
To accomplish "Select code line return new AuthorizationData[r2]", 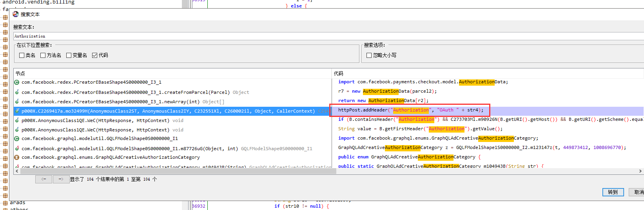I will click(x=383, y=101).
